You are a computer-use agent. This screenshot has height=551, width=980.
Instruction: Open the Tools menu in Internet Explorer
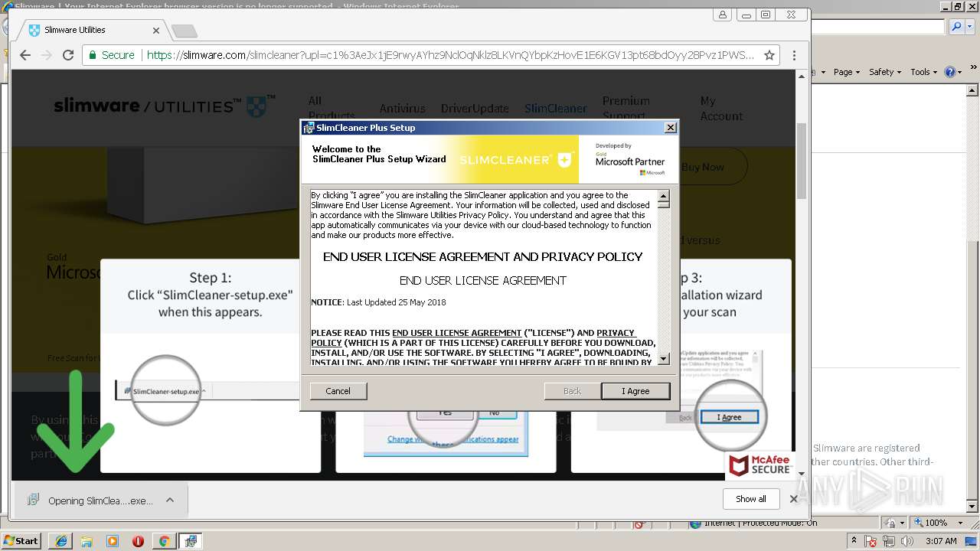coord(923,72)
